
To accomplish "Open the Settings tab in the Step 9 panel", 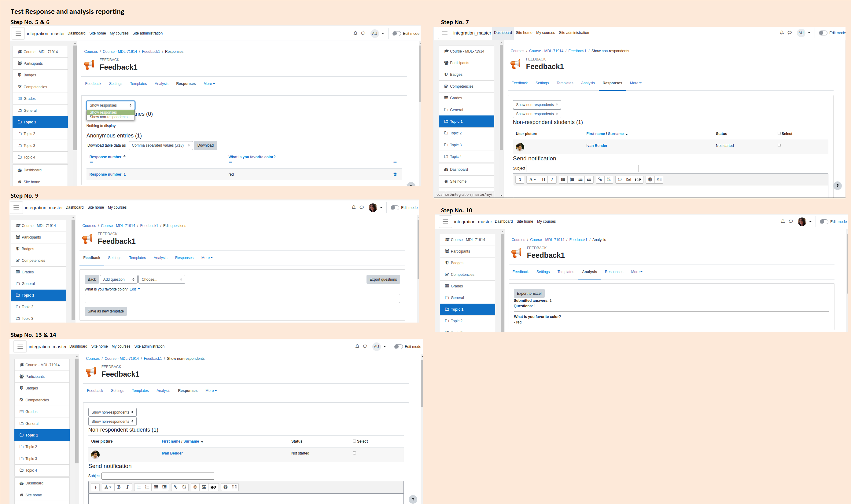I will 115,258.
